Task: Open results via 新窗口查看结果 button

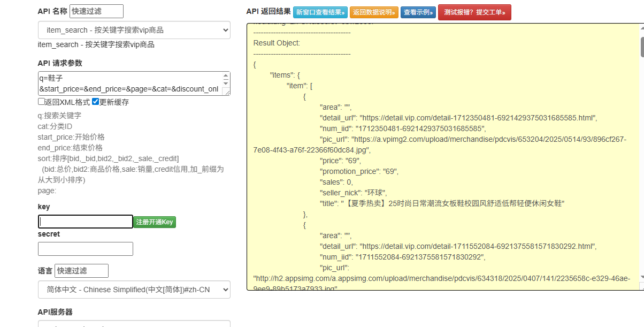Action: pos(320,12)
